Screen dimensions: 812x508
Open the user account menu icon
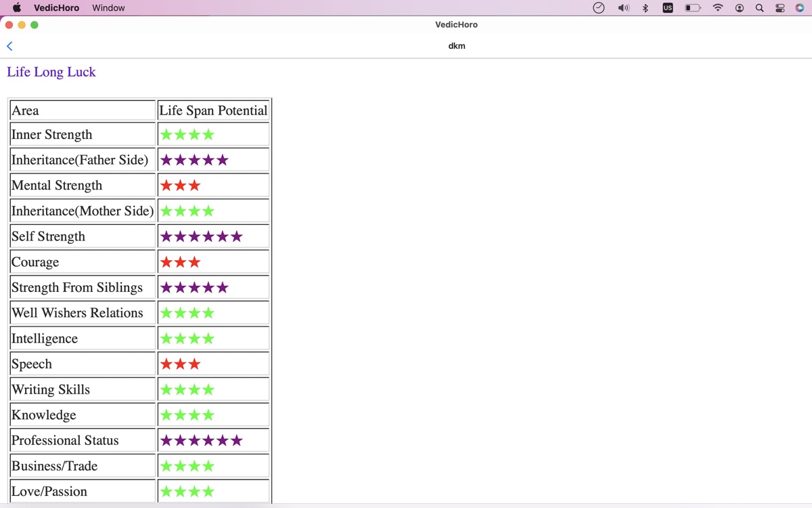[x=740, y=8]
